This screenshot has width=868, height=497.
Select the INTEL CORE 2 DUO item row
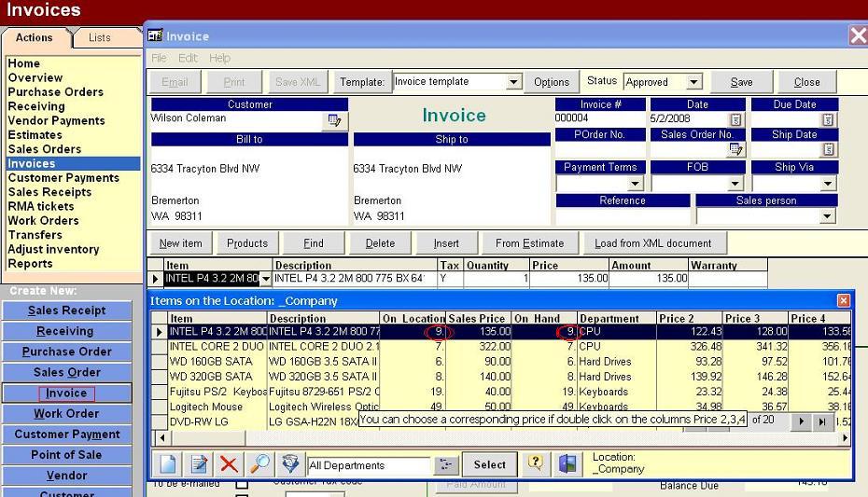click(501, 347)
